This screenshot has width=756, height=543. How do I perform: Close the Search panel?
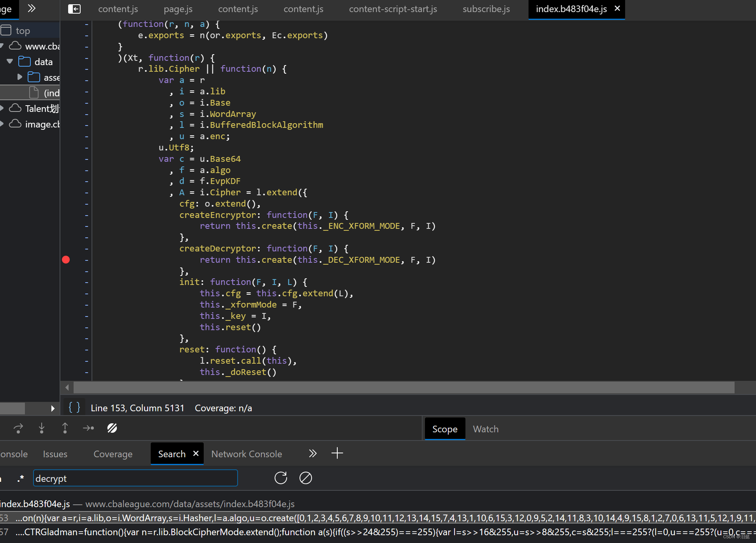[196, 453]
